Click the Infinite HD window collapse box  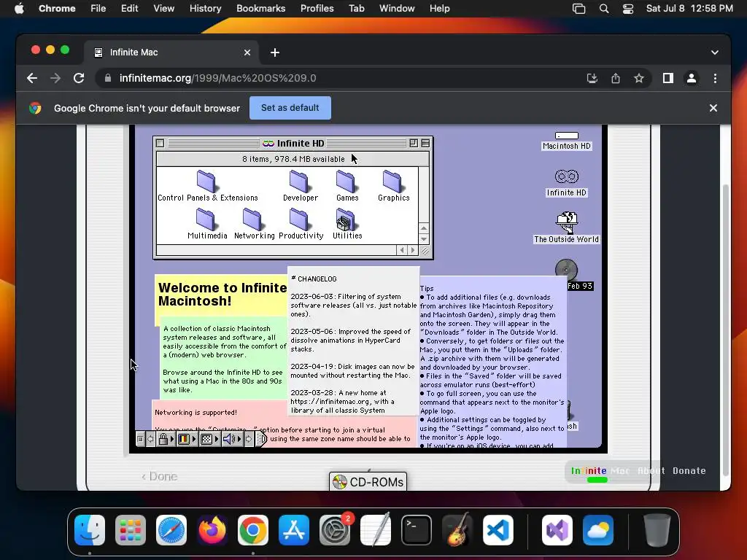point(425,143)
